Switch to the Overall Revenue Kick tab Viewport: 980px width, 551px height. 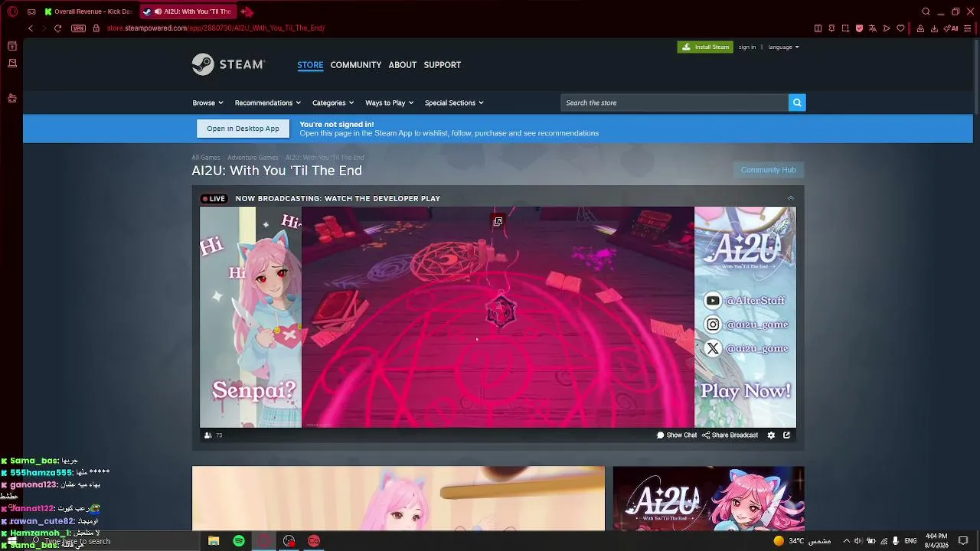click(88, 11)
